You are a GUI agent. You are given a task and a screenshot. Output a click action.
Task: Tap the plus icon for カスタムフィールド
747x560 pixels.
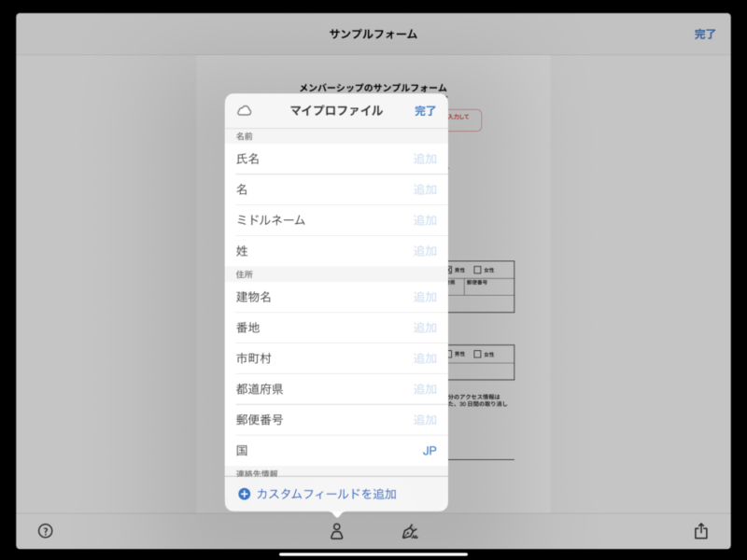(x=244, y=494)
